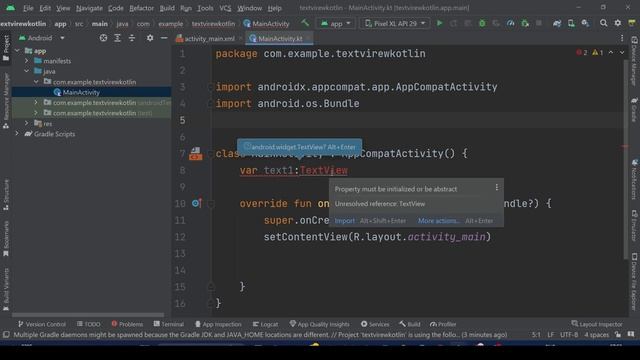Click Expand All in Project panel
This screenshot has width=640, height=360.
118,38
